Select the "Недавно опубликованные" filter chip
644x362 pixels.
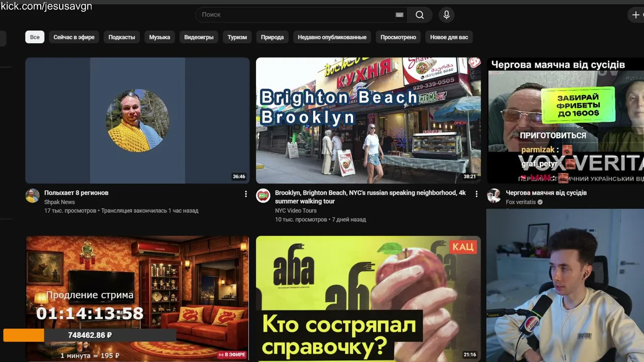tap(332, 37)
